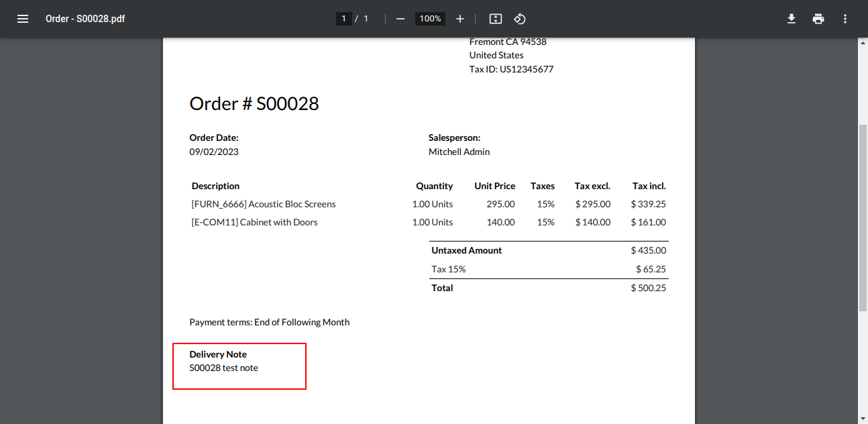Click the 'Tax 15%' summary label
The width and height of the screenshot is (868, 424).
[449, 269]
